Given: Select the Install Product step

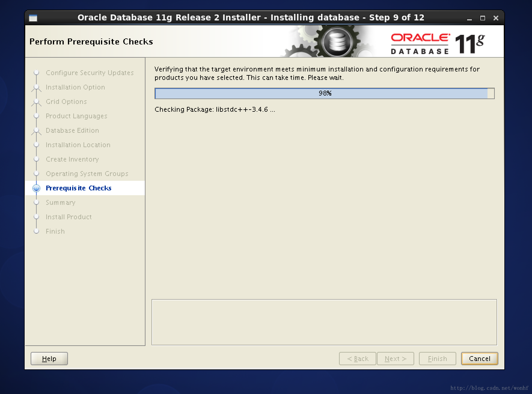Looking at the screenshot, I should (x=69, y=217).
